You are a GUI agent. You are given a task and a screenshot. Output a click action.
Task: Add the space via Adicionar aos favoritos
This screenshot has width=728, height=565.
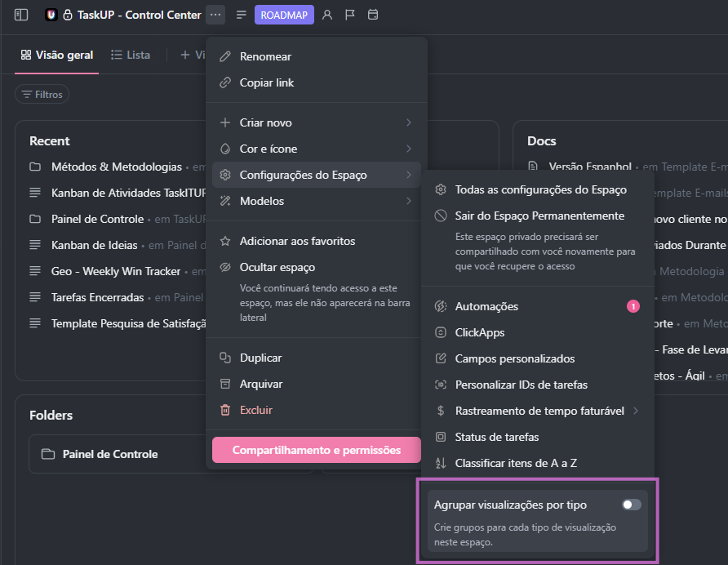tap(297, 241)
